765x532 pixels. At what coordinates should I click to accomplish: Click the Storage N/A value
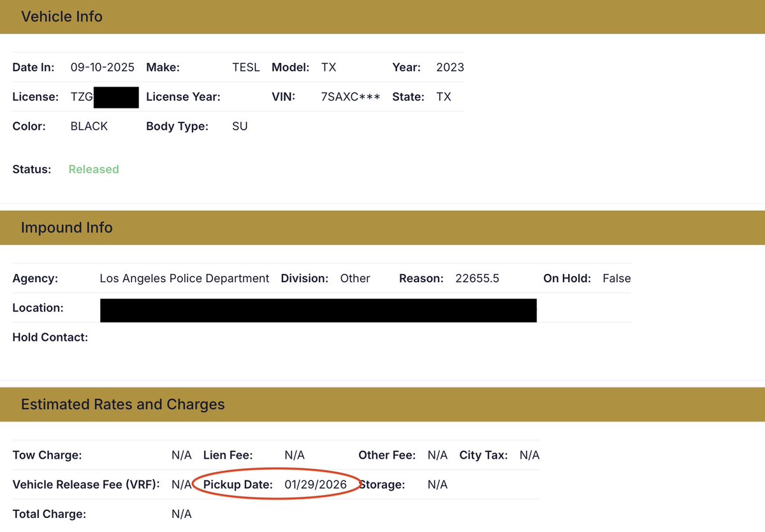coord(437,485)
